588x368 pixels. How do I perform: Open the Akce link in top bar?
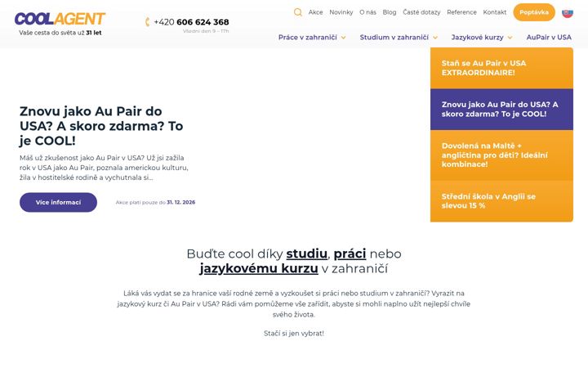pyautogui.click(x=316, y=12)
